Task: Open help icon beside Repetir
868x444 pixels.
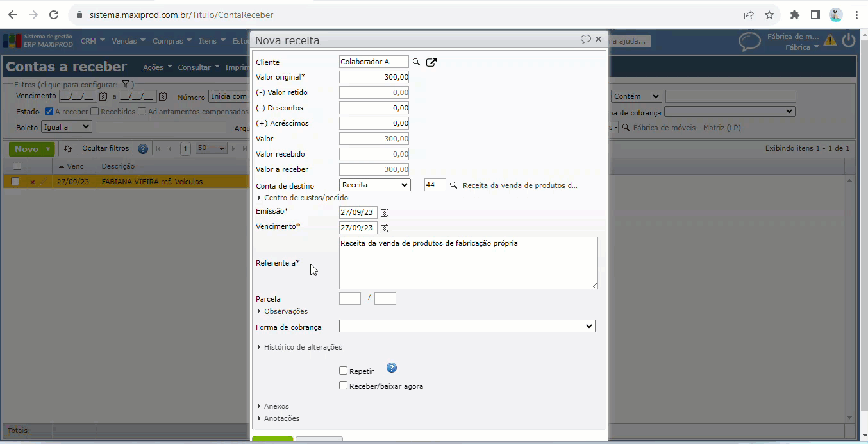Action: pos(392,368)
